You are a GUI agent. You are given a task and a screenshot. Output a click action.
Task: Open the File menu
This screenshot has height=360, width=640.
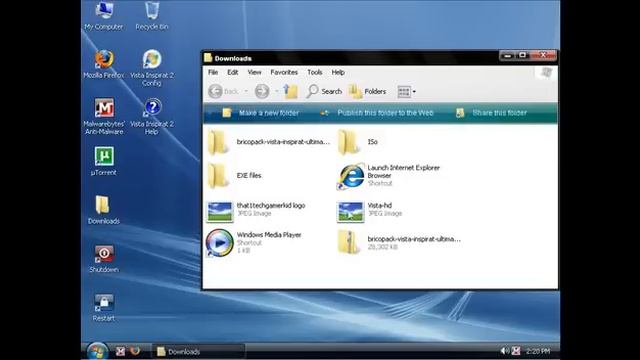(x=213, y=72)
